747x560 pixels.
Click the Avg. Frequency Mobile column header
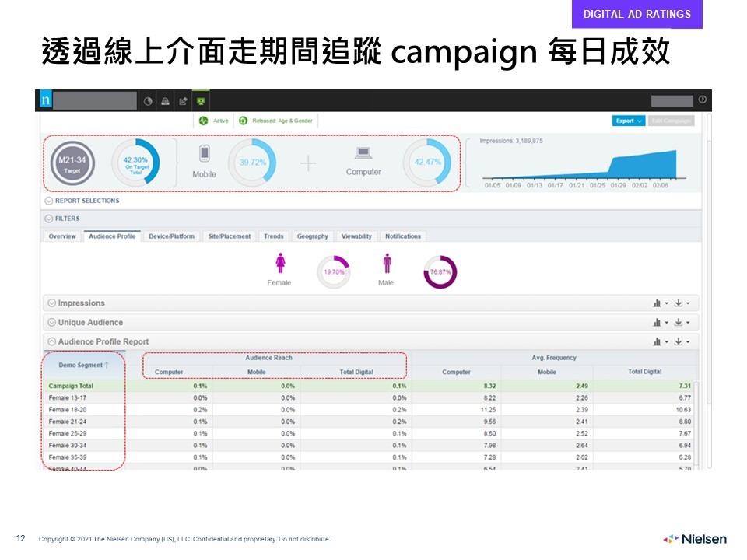pyautogui.click(x=547, y=373)
